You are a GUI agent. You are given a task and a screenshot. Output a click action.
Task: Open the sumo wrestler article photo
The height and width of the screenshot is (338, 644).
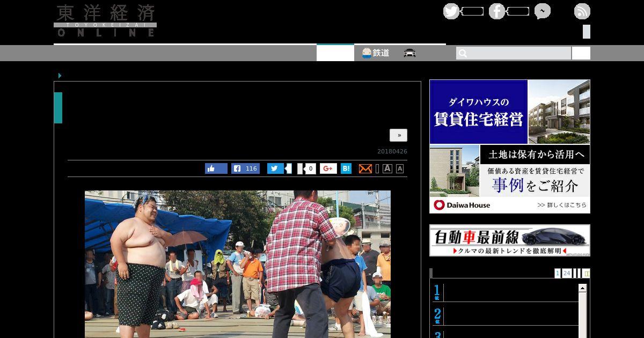238,264
